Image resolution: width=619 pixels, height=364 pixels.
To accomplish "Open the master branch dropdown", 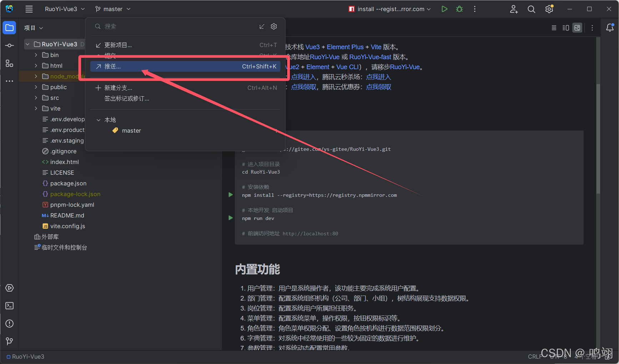I will [112, 9].
